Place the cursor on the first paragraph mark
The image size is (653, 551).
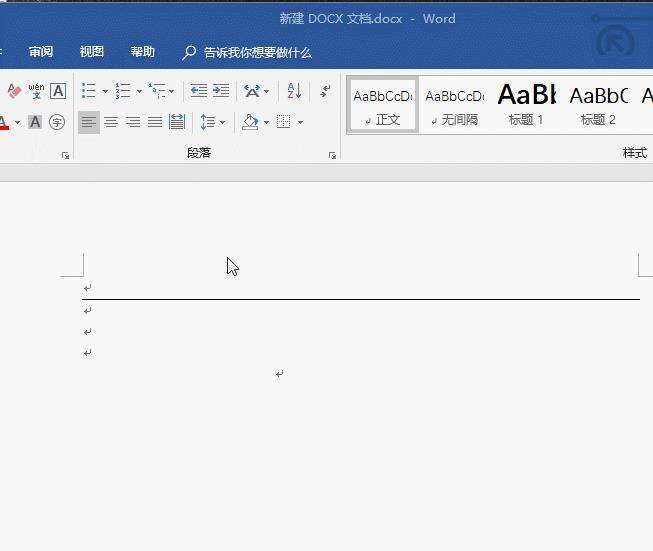[x=87, y=288]
